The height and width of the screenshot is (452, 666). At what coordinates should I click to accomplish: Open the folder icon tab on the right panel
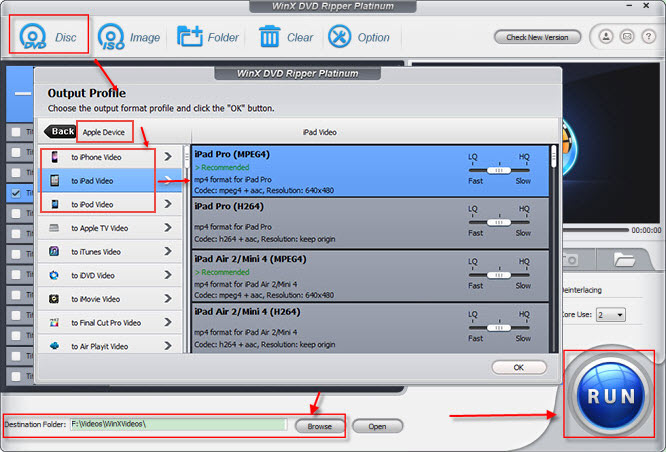tap(624, 260)
